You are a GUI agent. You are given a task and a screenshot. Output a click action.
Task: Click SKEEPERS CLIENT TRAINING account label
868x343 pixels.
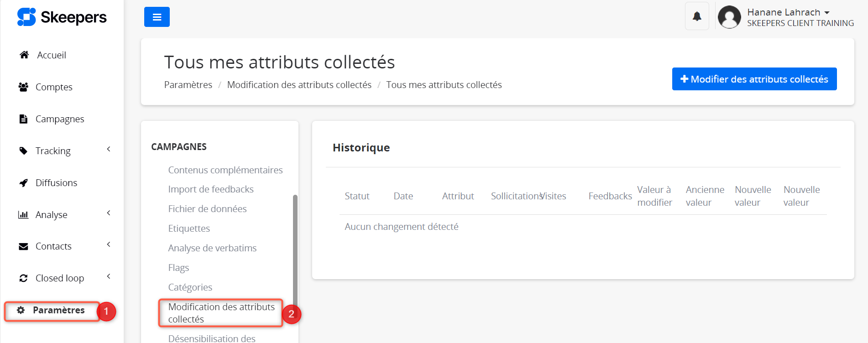point(800,23)
